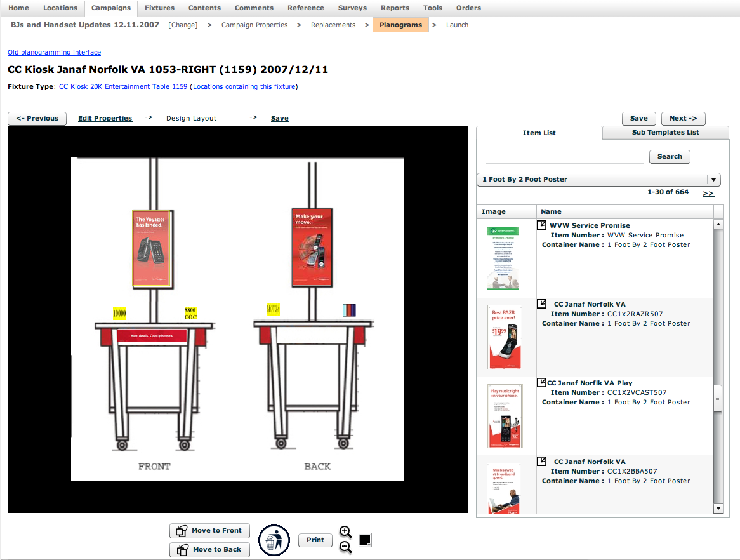The height and width of the screenshot is (560, 740).
Task: Switch to the Sub Templates List tab
Action: pos(665,132)
